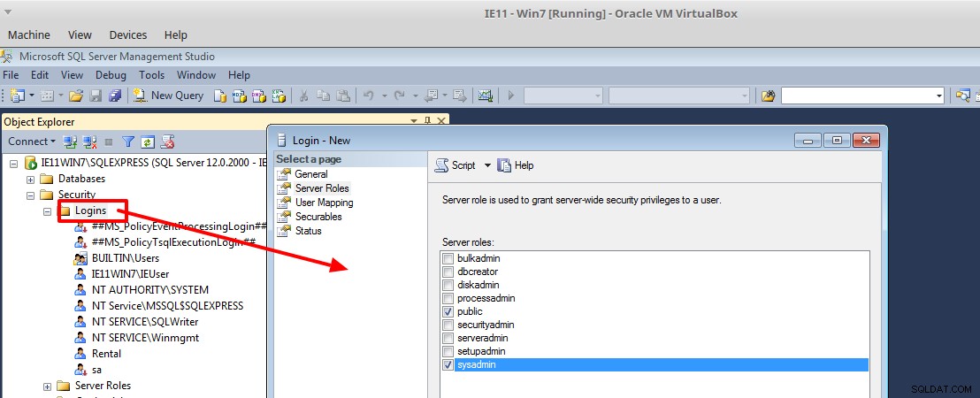The width and height of the screenshot is (980, 398).
Task: Click the magnifier window icon at toolbar end
Action: (x=963, y=96)
